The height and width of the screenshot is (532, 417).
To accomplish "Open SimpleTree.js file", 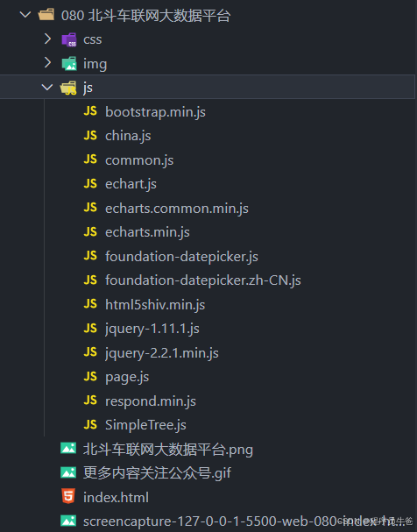I will [145, 425].
